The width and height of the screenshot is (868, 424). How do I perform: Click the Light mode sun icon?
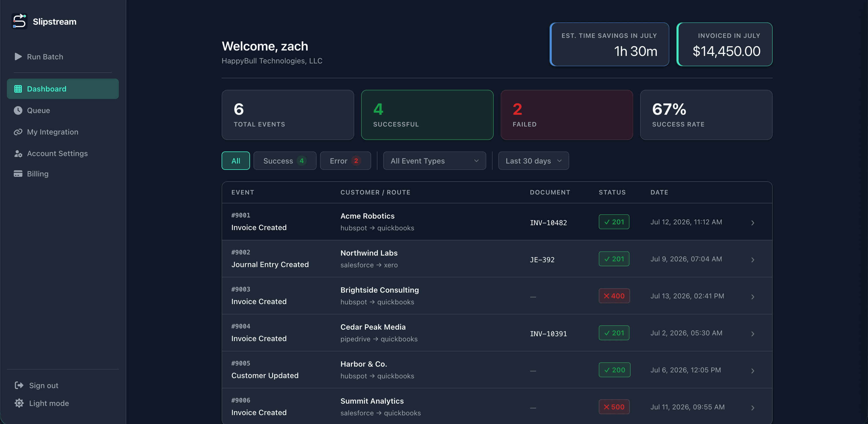pos(19,403)
